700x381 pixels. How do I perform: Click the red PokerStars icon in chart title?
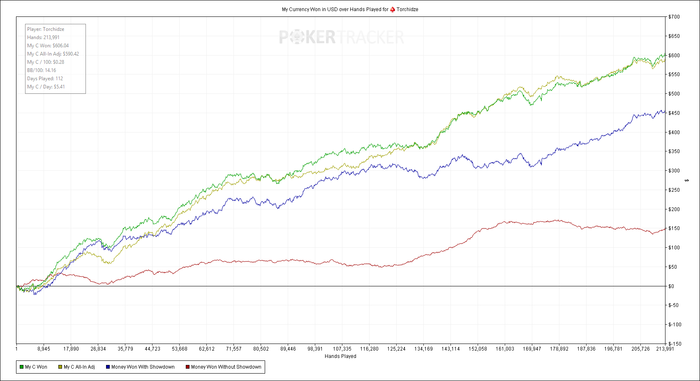[392, 9]
